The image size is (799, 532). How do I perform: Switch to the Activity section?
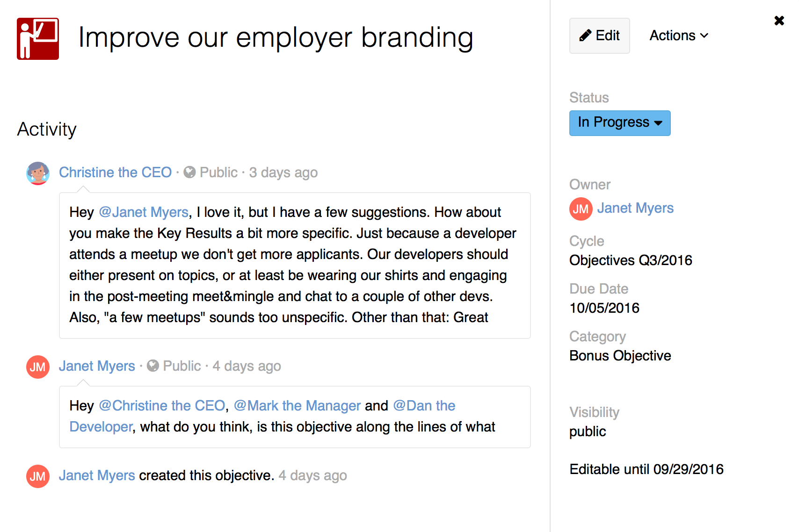pos(47,129)
